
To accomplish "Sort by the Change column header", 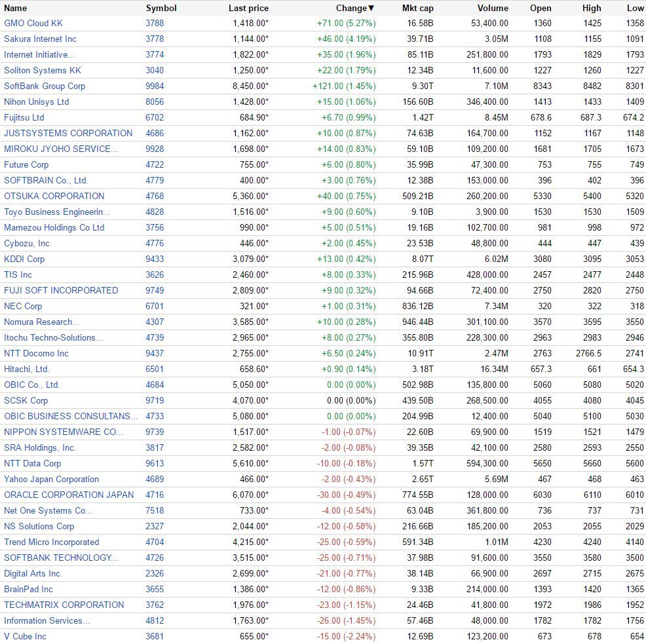I will click(x=354, y=9).
